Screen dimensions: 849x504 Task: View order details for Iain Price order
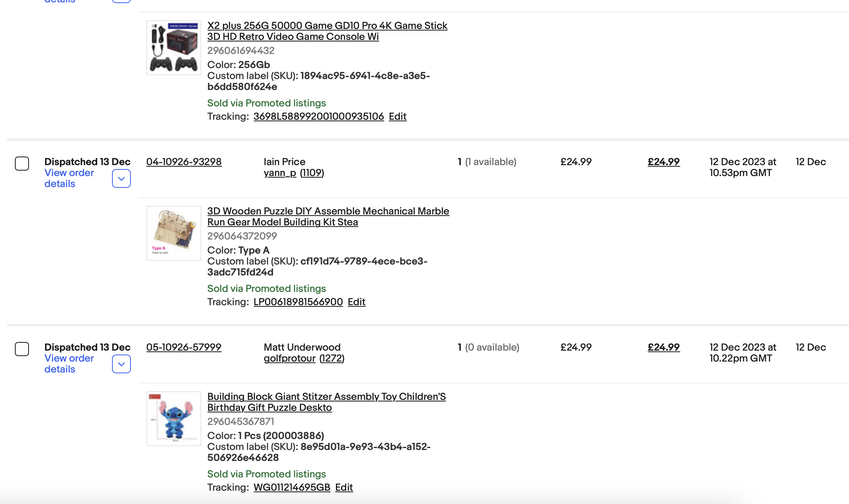pyautogui.click(x=69, y=178)
